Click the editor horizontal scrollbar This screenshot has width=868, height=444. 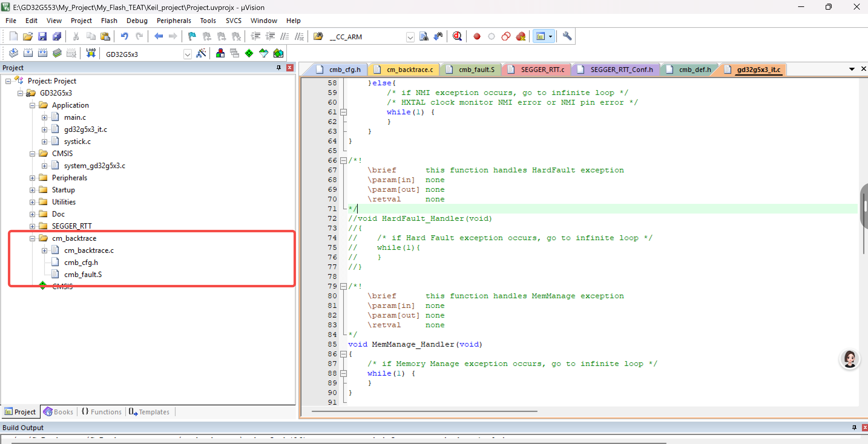coord(424,411)
